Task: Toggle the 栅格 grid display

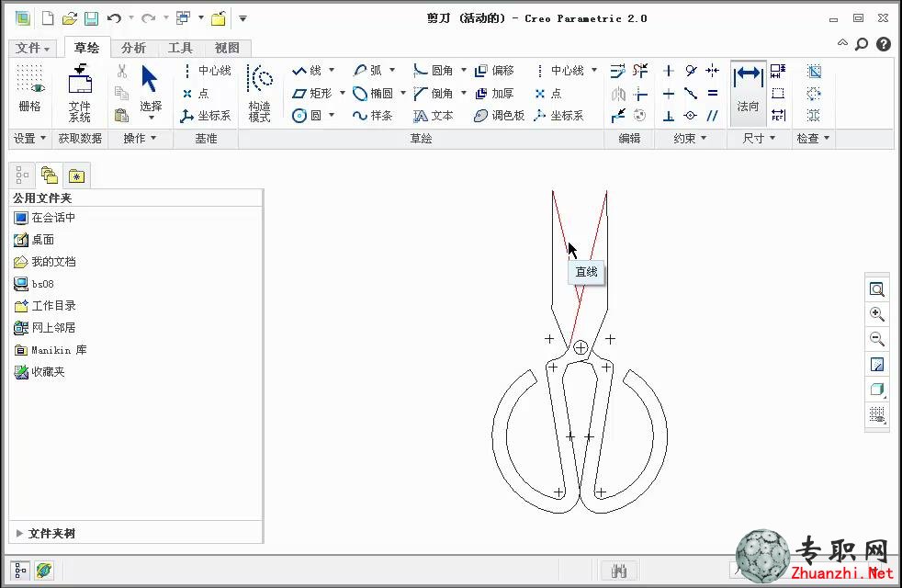Action: point(30,88)
